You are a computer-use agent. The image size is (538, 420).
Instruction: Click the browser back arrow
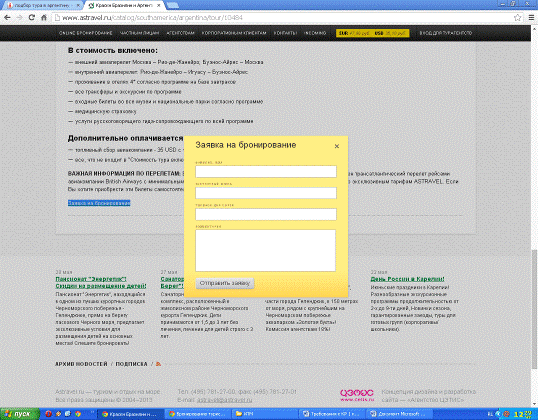click(x=7, y=18)
